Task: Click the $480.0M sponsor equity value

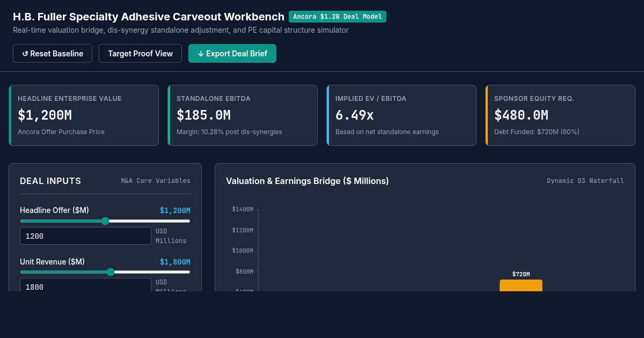Action: [x=521, y=115]
